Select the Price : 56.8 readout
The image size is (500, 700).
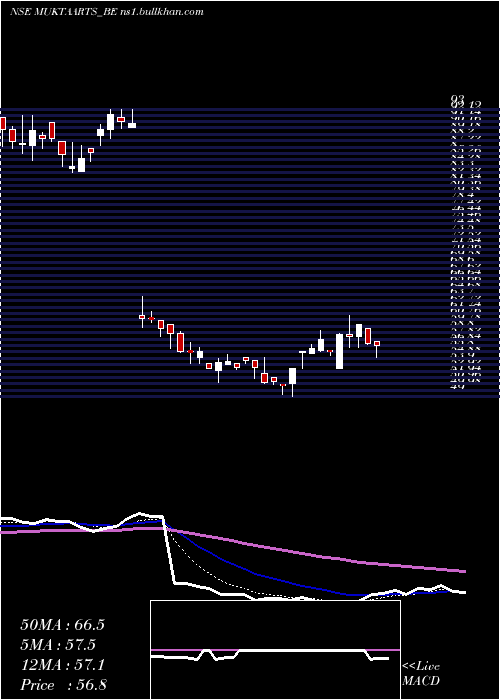(63, 685)
